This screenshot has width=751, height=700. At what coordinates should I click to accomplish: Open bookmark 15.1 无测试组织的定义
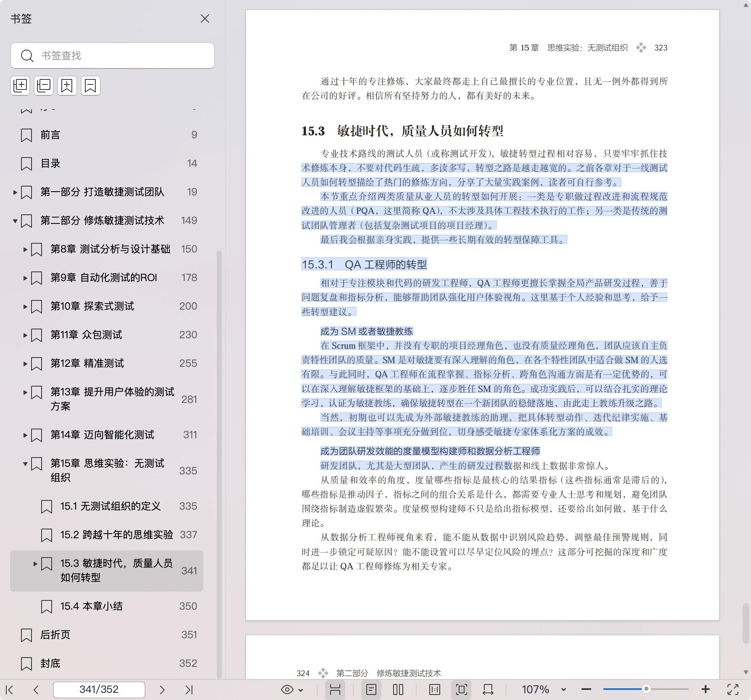[x=110, y=506]
